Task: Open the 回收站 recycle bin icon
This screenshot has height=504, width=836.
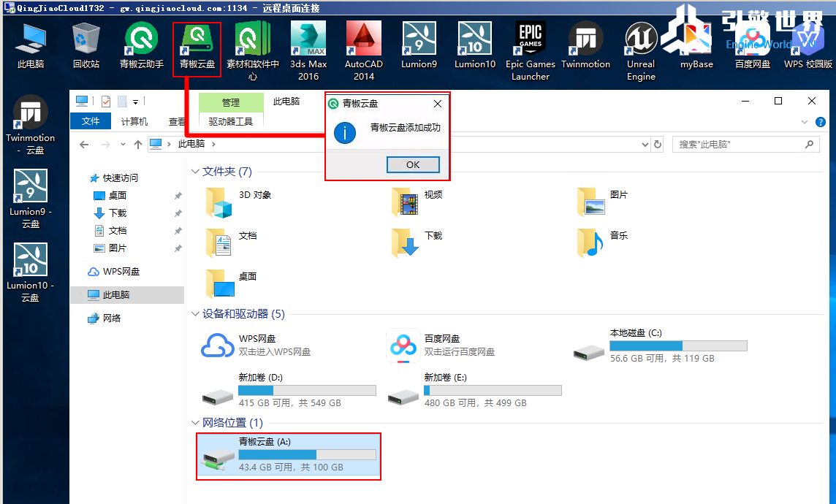Action: click(85, 46)
